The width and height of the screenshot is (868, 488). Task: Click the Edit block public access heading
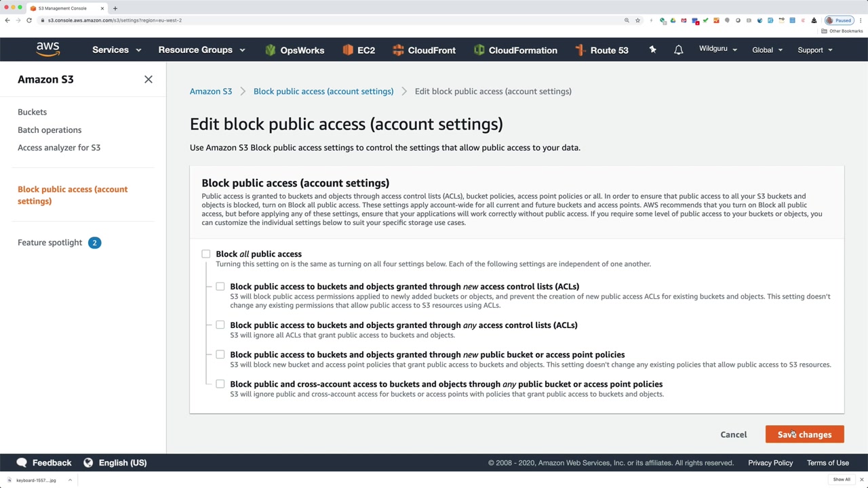click(347, 124)
